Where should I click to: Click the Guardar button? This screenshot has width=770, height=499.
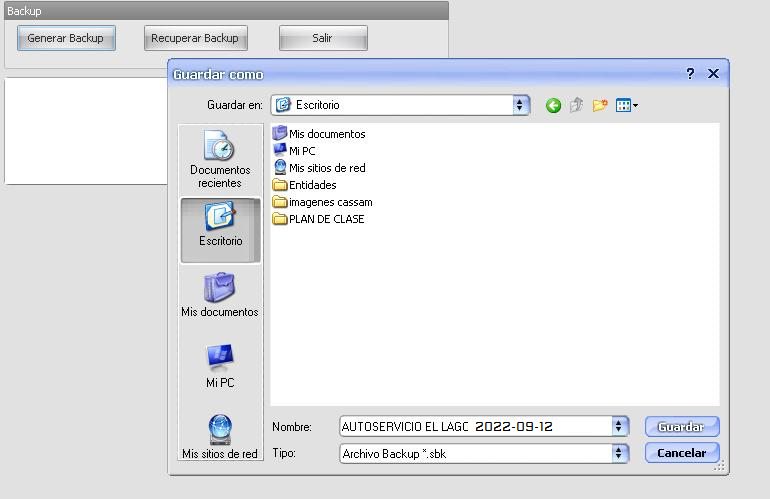click(x=682, y=427)
